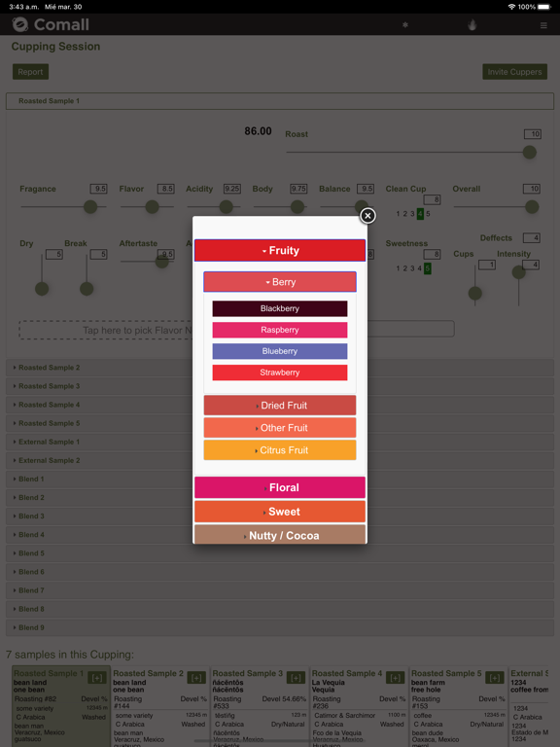The width and height of the screenshot is (560, 747).
Task: Select Sweetness score 5
Action: 428,268
